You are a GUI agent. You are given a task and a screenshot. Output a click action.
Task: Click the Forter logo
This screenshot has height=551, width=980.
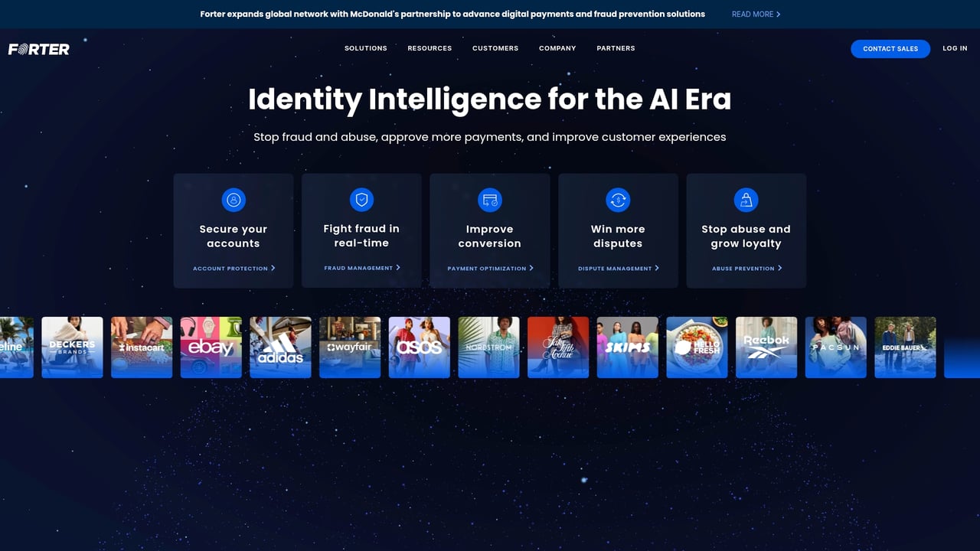tap(38, 48)
